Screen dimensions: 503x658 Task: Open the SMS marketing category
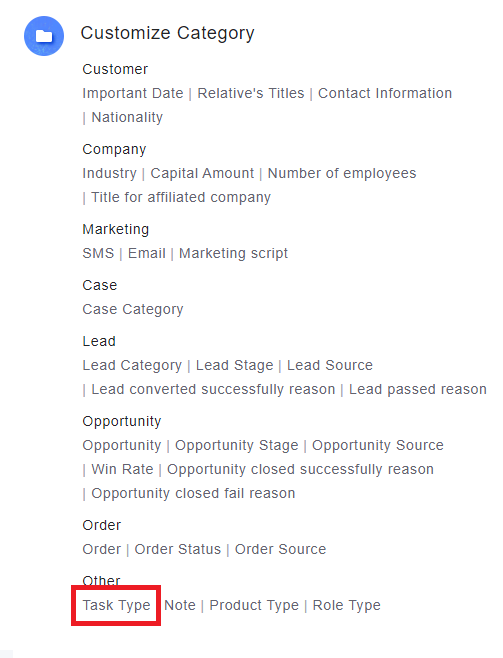98,253
